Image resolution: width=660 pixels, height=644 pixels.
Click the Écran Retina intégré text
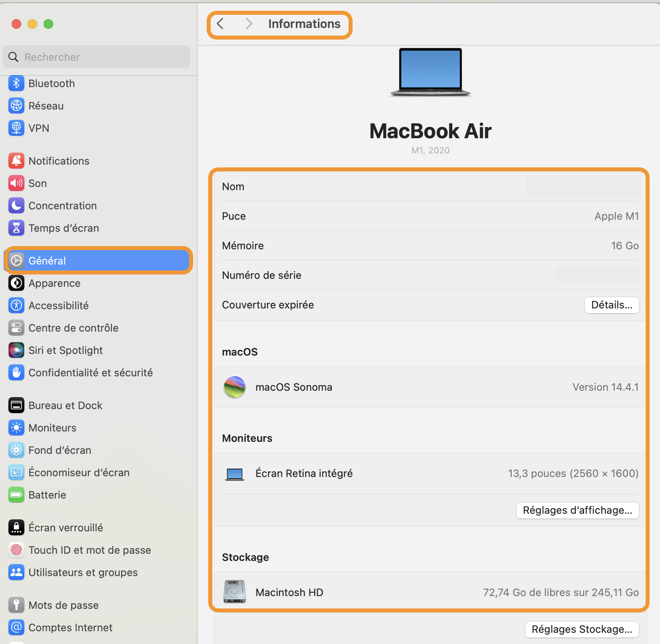[304, 473]
